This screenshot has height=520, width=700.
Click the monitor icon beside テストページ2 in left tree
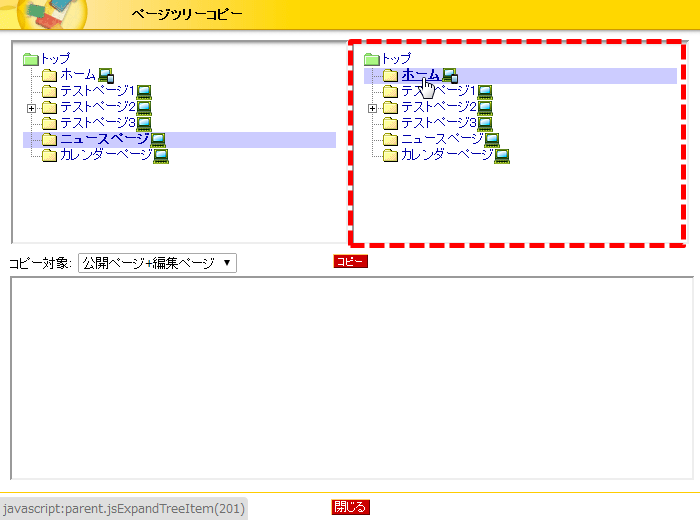point(144,108)
